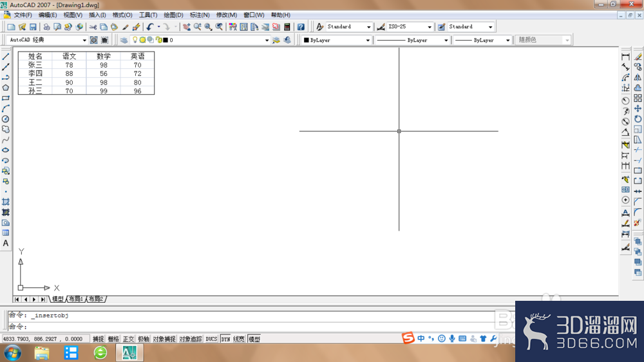644x362 pixels.
Task: Select the Rectangle draw tool
Action: pyautogui.click(x=6, y=98)
